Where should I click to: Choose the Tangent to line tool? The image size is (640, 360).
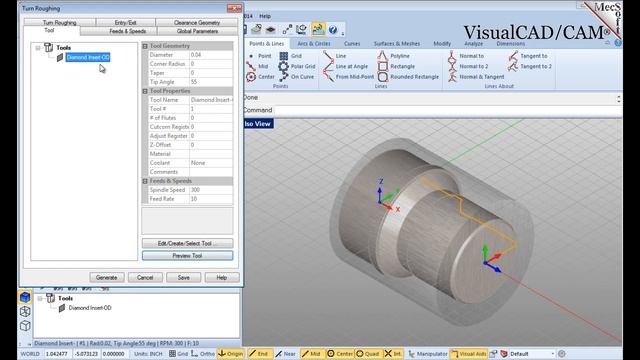(x=528, y=56)
